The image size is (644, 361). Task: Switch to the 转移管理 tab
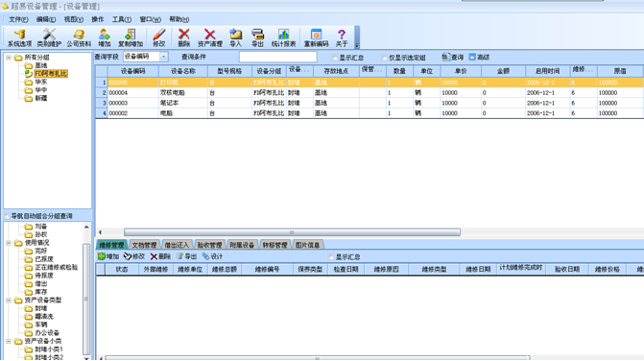click(x=274, y=245)
